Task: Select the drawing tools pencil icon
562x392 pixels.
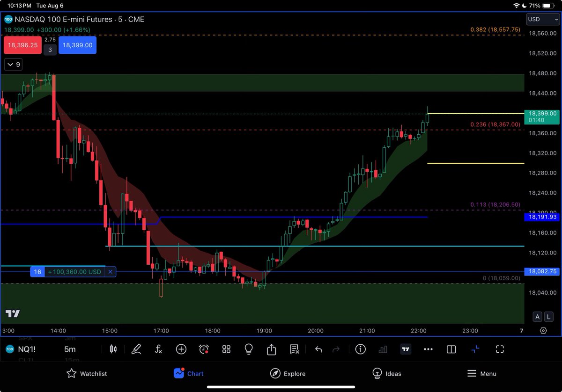Action: point(136,349)
